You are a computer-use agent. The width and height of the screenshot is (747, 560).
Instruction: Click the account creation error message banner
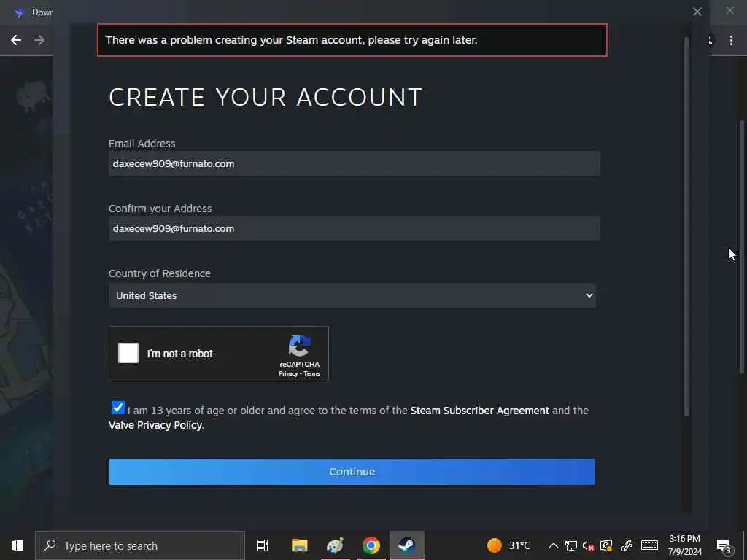point(352,40)
